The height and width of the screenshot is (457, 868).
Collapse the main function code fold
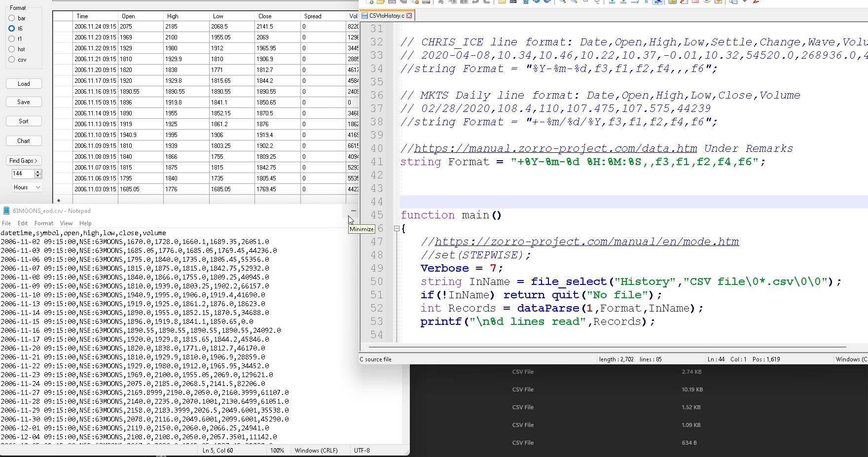click(397, 229)
